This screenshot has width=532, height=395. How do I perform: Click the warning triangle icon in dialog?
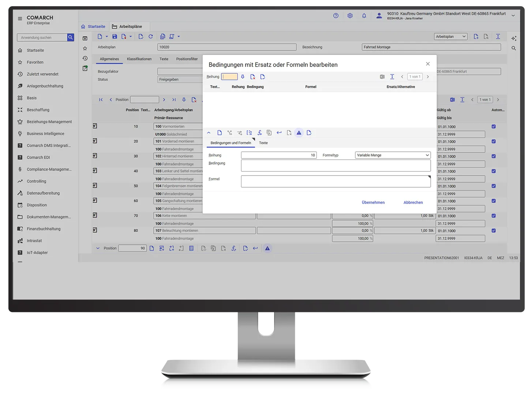point(299,133)
